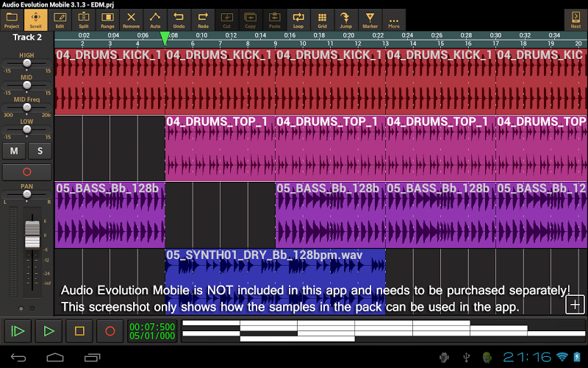Arm Track 2 for recording
Viewport: 588px width, 368px height.
[x=26, y=172]
